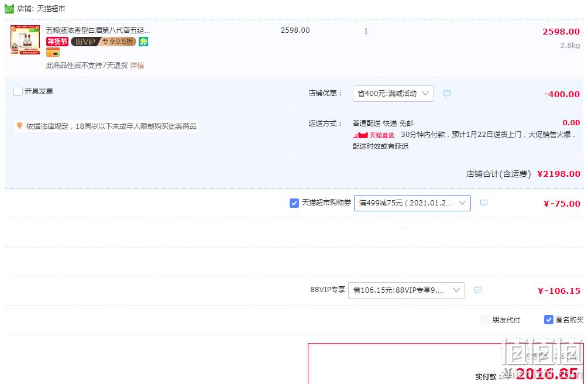This screenshot has height=384, width=588.
Task: Uncheck the 匿名购买 checkbox
Action: (x=549, y=320)
